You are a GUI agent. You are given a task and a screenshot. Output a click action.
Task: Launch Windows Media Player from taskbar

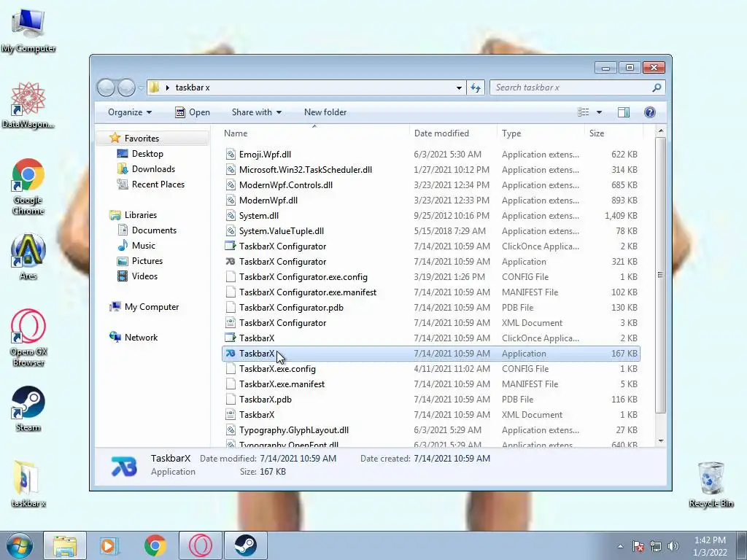pos(109,545)
